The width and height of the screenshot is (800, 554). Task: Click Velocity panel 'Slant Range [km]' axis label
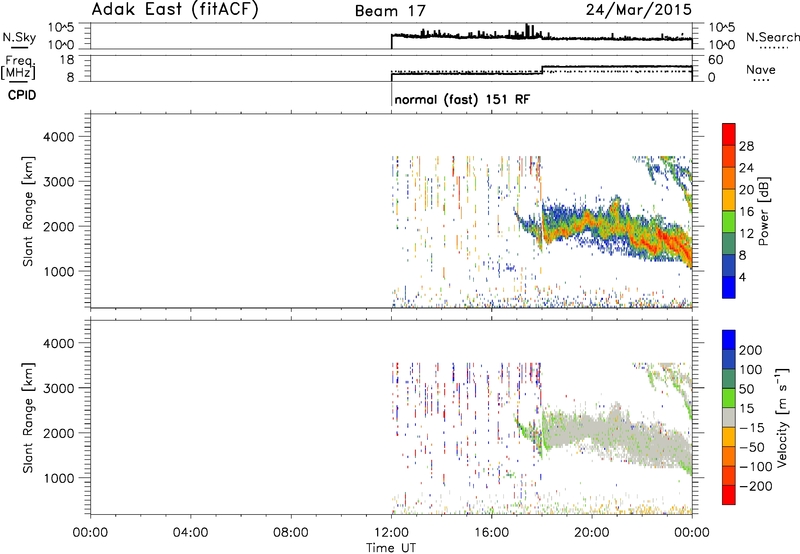pyautogui.click(x=28, y=417)
